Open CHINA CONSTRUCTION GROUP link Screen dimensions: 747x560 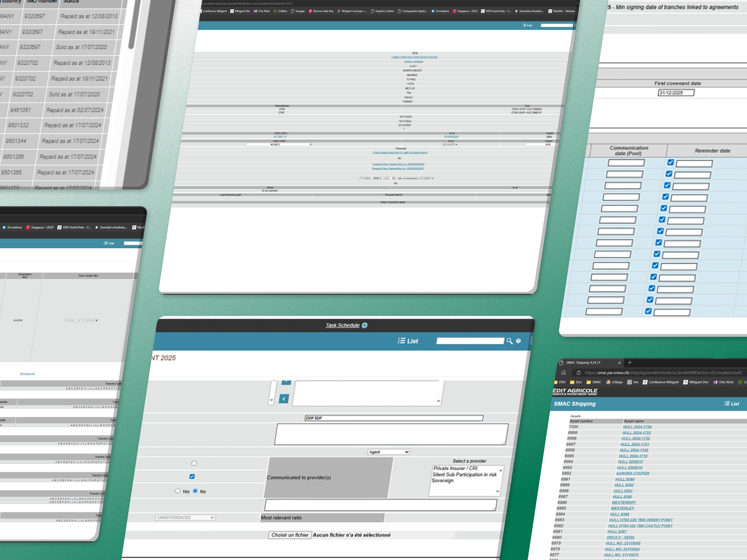click(x=415, y=57)
